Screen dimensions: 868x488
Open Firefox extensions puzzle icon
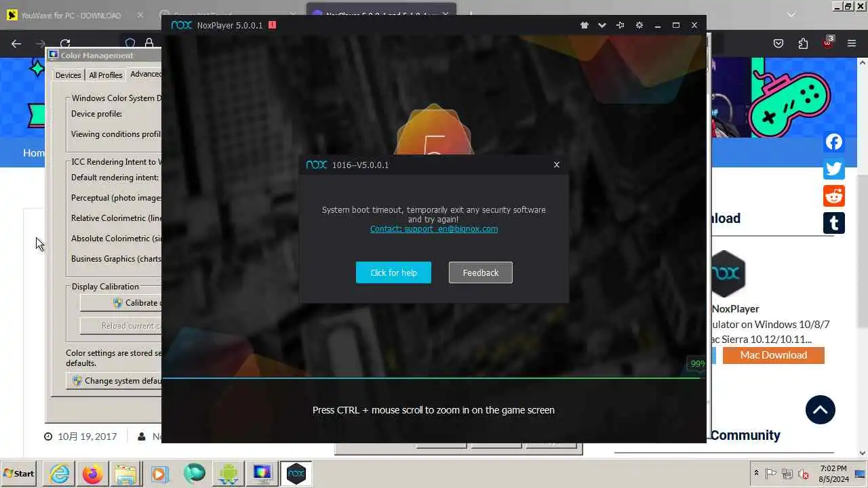[x=803, y=43]
